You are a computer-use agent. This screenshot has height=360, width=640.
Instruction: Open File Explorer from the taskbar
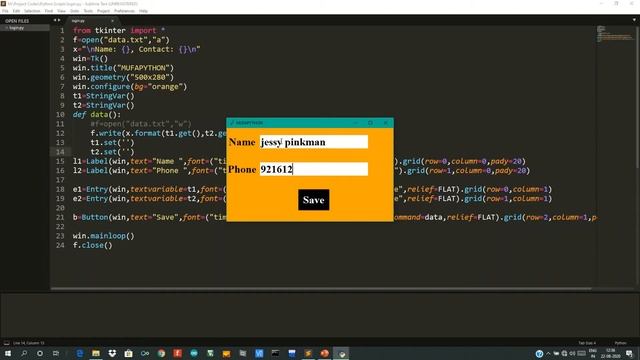tap(96, 353)
